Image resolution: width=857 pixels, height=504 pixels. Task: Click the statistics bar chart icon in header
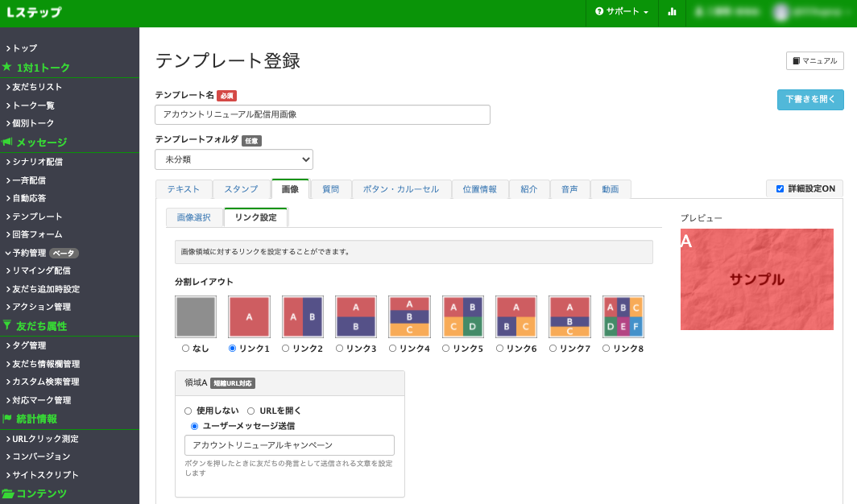(672, 12)
